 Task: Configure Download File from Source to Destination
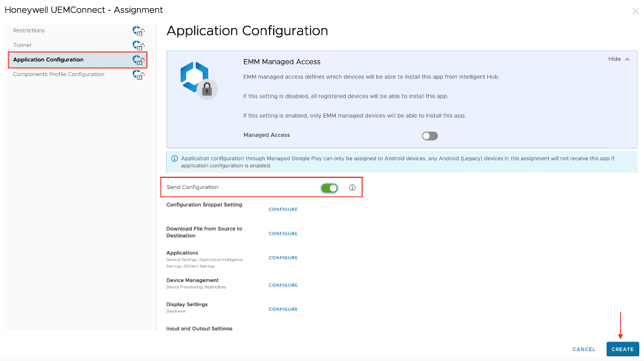pos(283,233)
